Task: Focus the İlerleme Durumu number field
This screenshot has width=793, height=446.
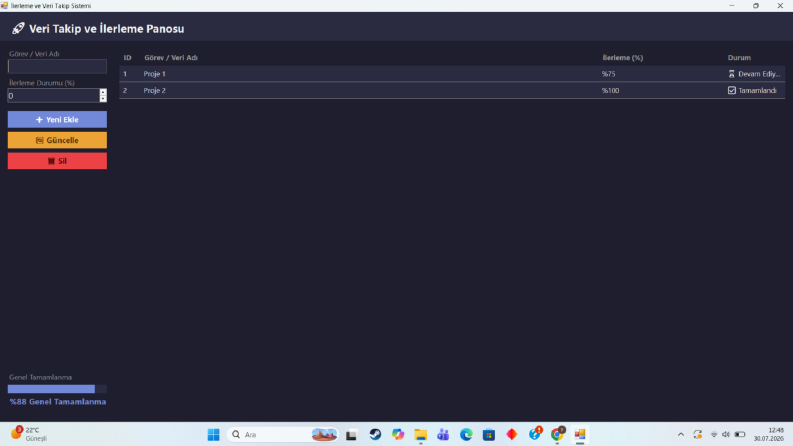Action: (x=53, y=96)
